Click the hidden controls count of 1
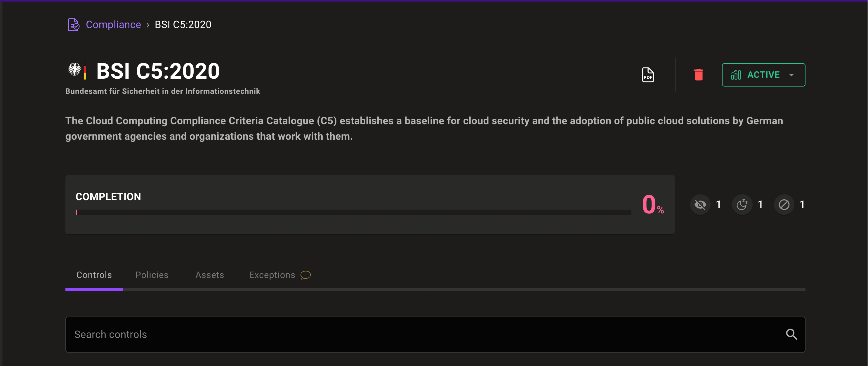The width and height of the screenshot is (868, 366). (718, 204)
